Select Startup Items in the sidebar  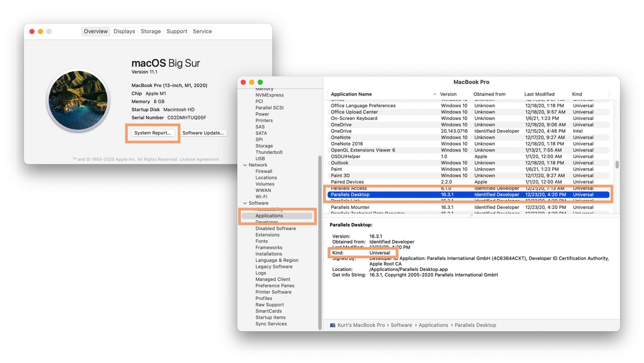[270, 317]
